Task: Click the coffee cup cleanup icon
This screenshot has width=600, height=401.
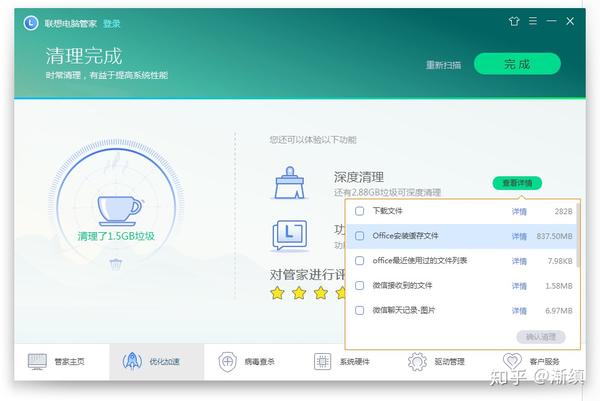Action: pyautogui.click(x=119, y=210)
